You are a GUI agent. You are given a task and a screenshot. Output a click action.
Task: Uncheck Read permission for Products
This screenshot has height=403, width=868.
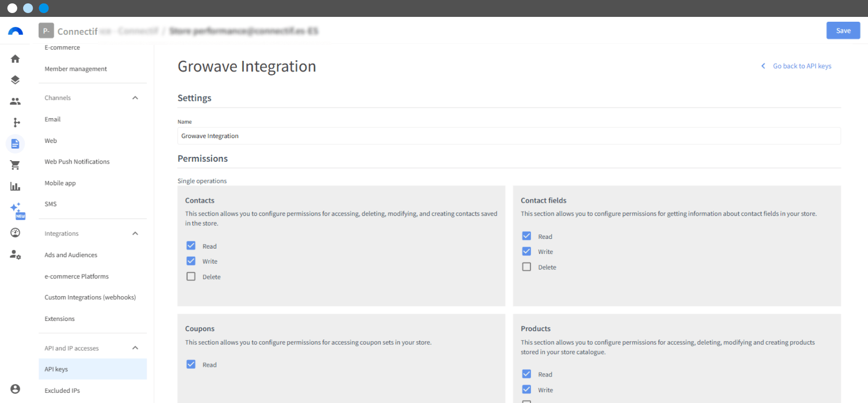(x=527, y=374)
